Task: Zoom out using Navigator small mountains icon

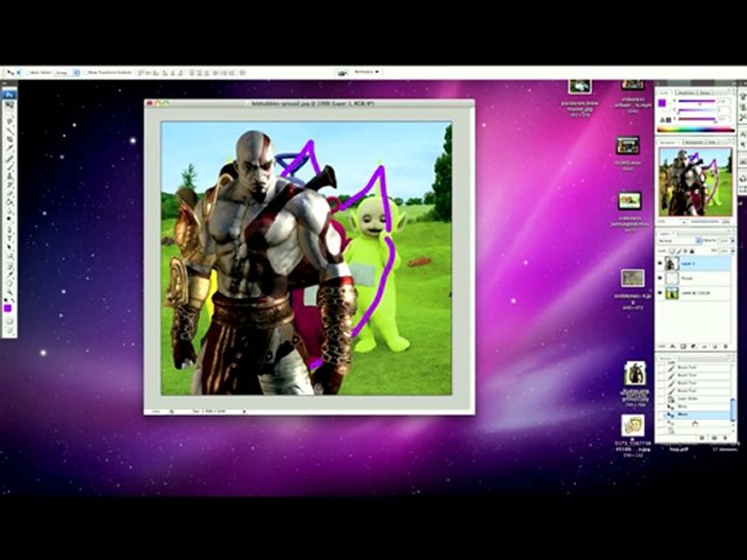Action: (684, 222)
